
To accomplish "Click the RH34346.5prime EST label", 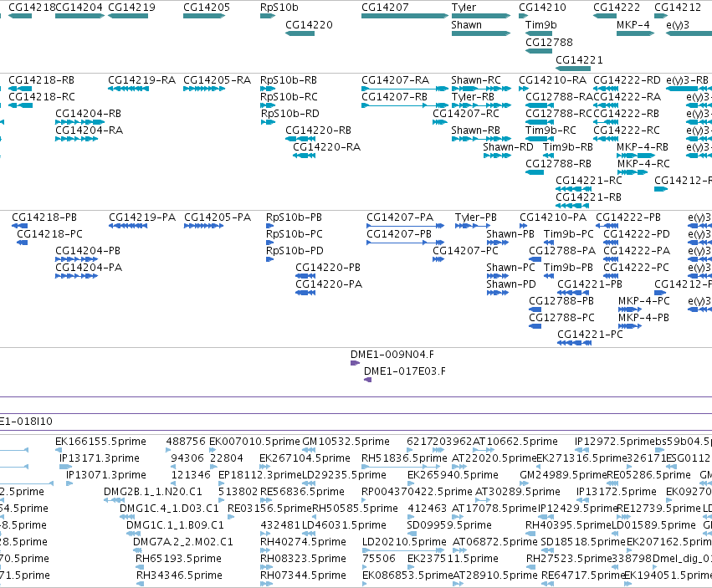I will click(179, 575).
